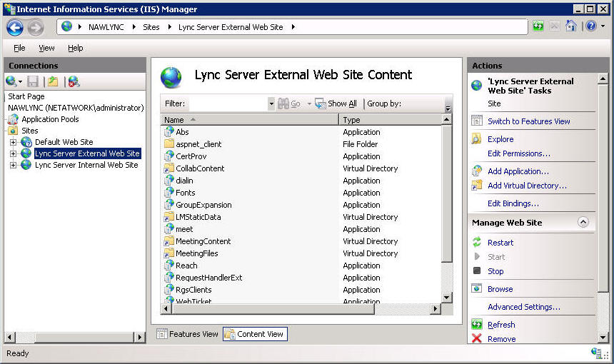Click the Show All filter icon
614x364 pixels.
pos(321,103)
